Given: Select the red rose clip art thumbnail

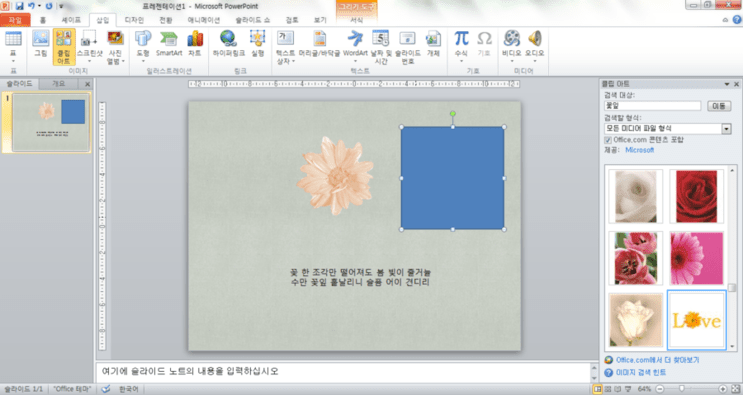Looking at the screenshot, I should click(697, 196).
